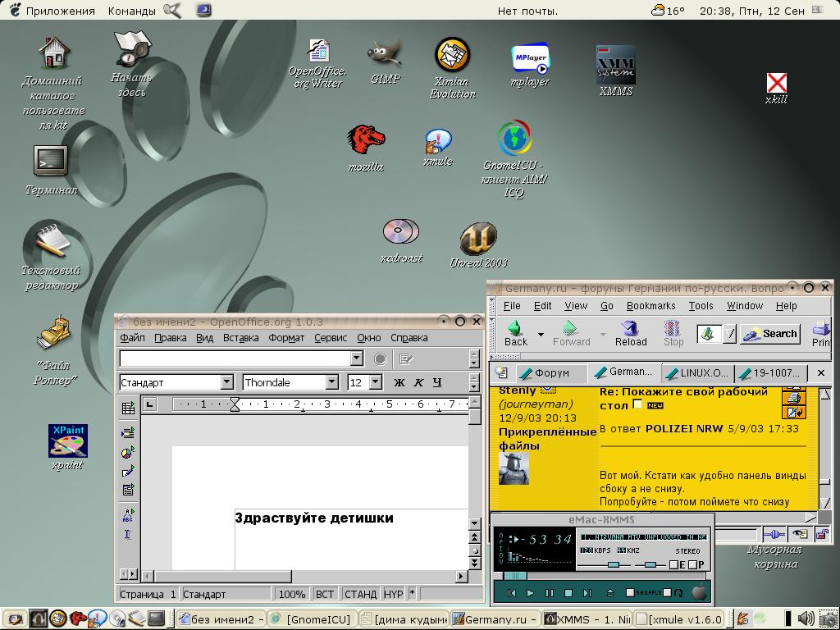The height and width of the screenshot is (630, 840).
Task: Click the spellcheck ABC icon in OpenOffice
Action: click(128, 515)
